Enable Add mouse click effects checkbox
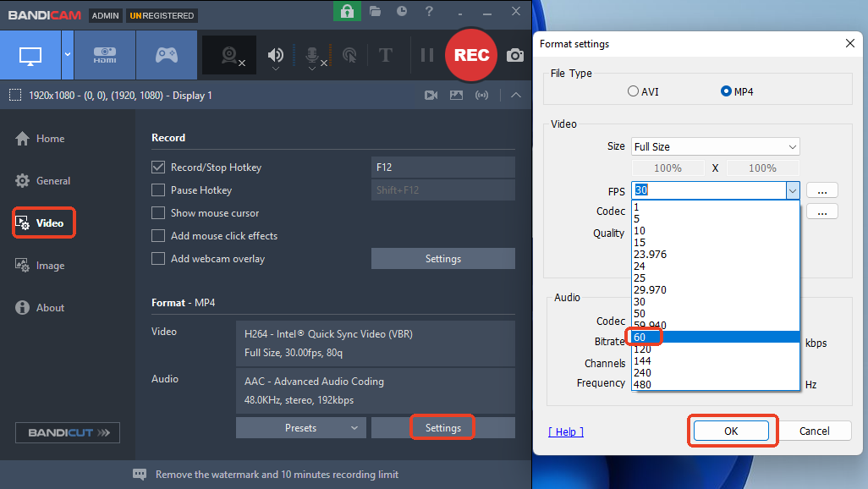The width and height of the screenshot is (868, 489). [158, 236]
